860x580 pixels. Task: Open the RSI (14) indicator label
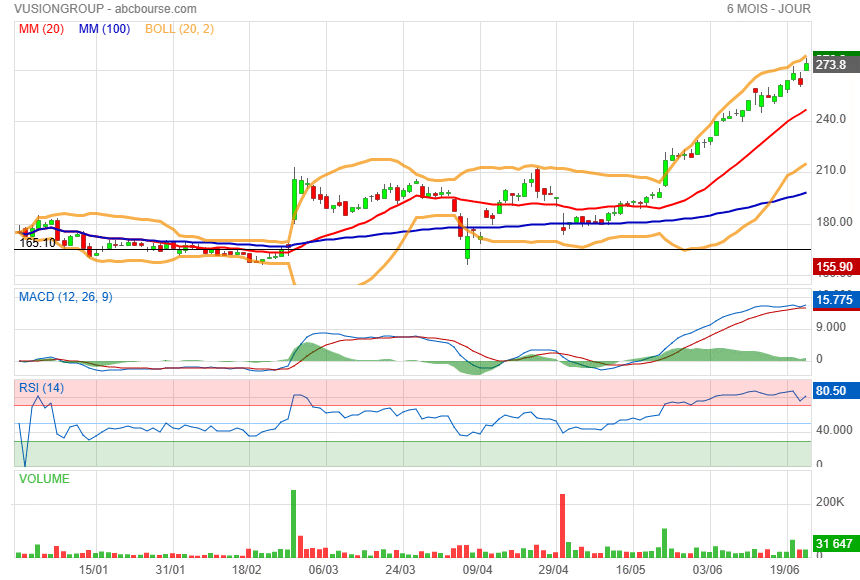[x=42, y=387]
